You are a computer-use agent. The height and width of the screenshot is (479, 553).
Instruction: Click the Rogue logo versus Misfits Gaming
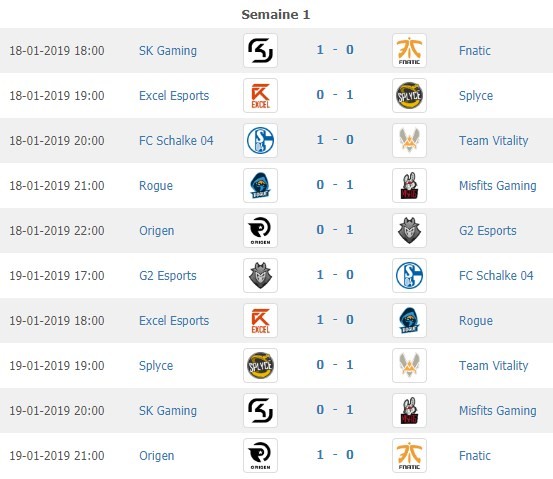260,186
